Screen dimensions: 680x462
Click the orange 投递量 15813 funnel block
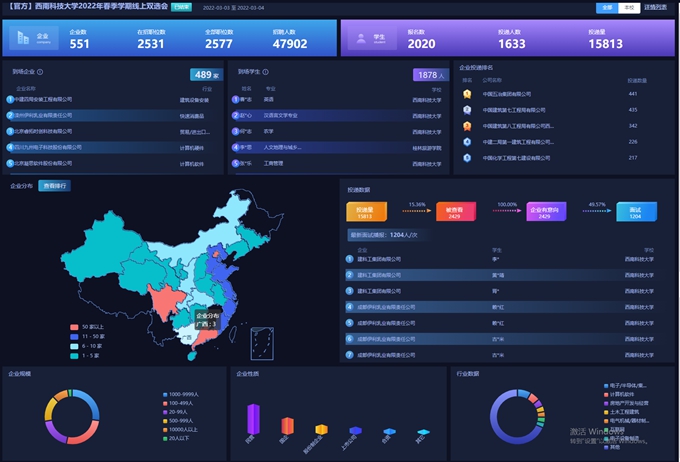tap(366, 212)
